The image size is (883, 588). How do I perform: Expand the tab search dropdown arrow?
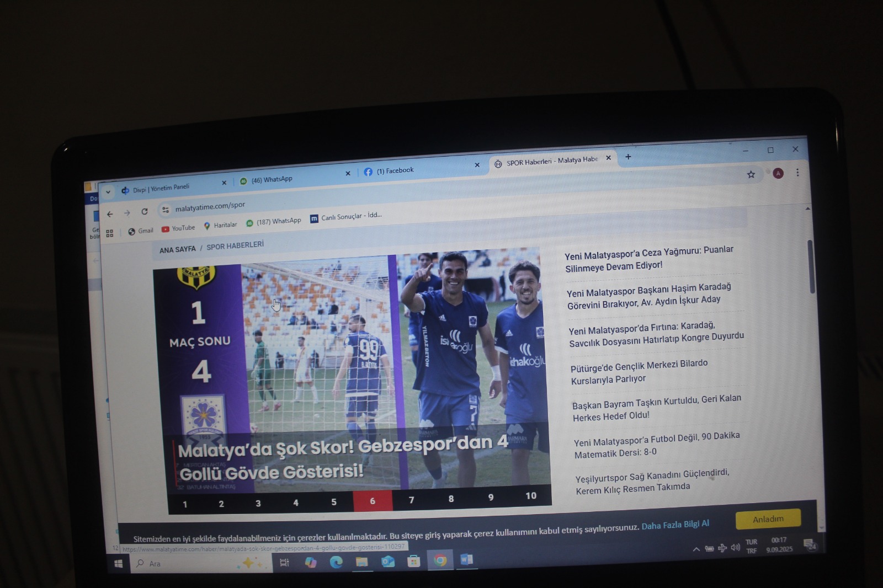108,192
